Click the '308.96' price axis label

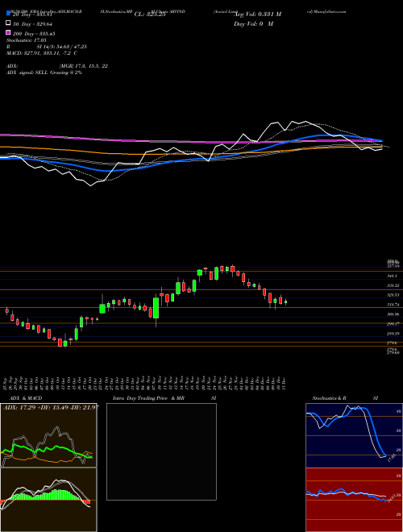[x=393, y=314]
